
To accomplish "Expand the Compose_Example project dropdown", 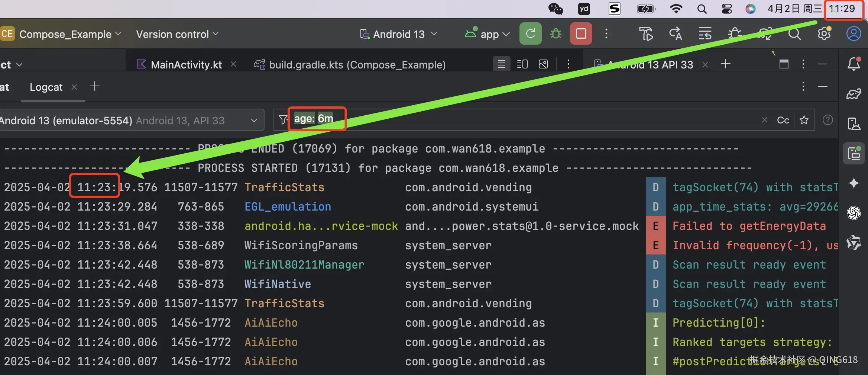I will point(65,34).
